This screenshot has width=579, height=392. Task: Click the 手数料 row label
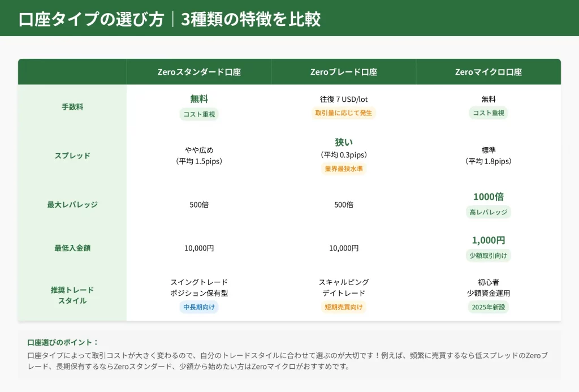pos(72,106)
